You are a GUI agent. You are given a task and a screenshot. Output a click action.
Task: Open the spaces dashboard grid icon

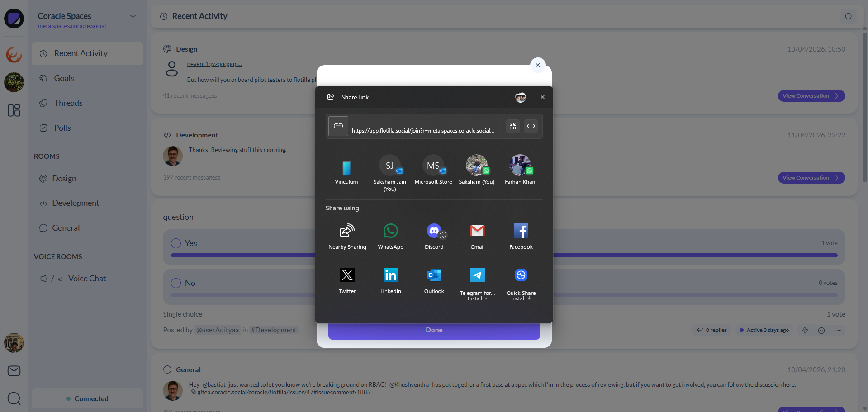pos(14,110)
